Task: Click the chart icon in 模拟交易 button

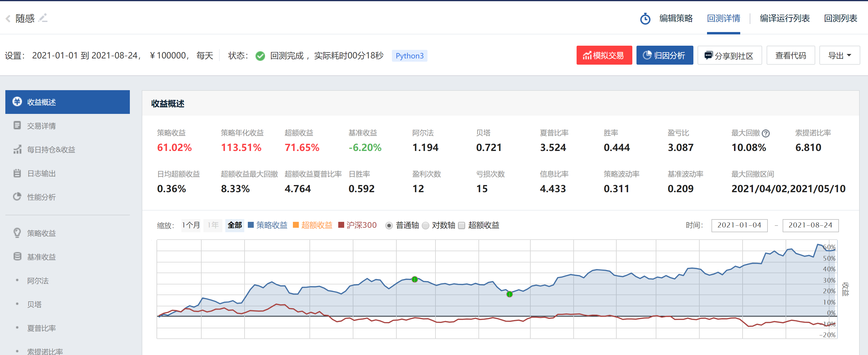Action: pos(587,55)
